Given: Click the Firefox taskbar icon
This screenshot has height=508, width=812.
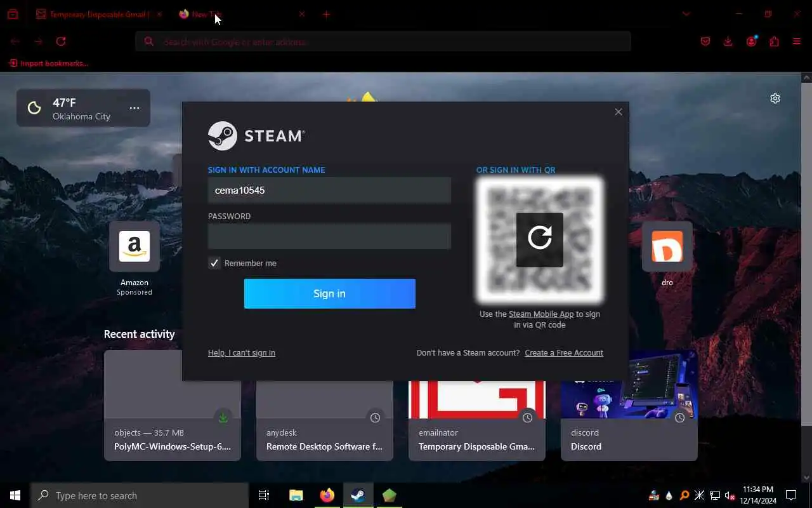Looking at the screenshot, I should [x=327, y=495].
